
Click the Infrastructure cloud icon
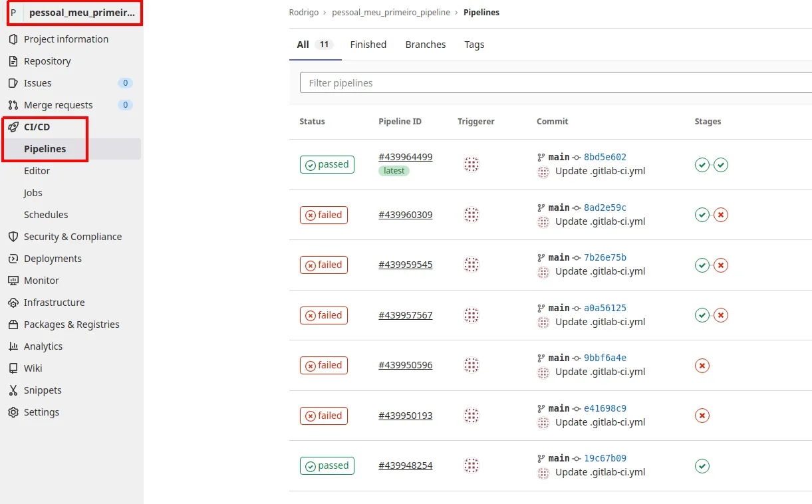point(13,303)
